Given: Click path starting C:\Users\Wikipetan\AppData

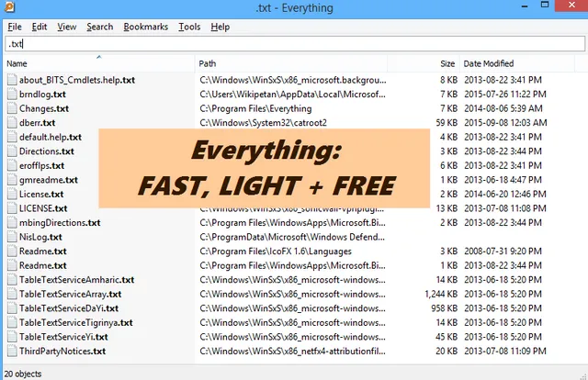Looking at the screenshot, I should pos(292,94).
